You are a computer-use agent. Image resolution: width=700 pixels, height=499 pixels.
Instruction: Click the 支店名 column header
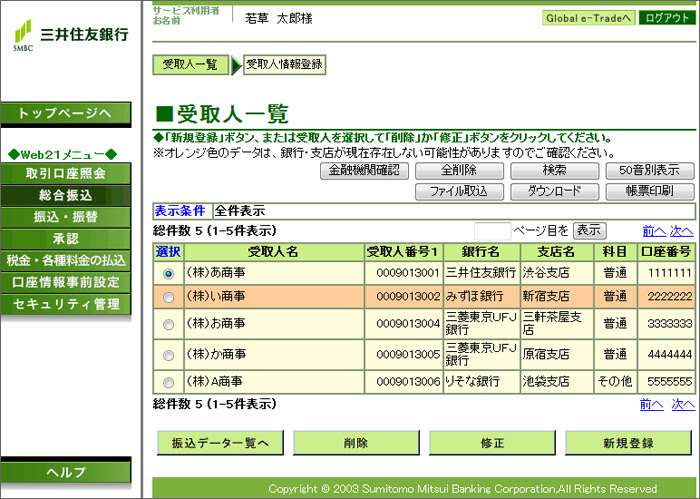[x=557, y=252]
